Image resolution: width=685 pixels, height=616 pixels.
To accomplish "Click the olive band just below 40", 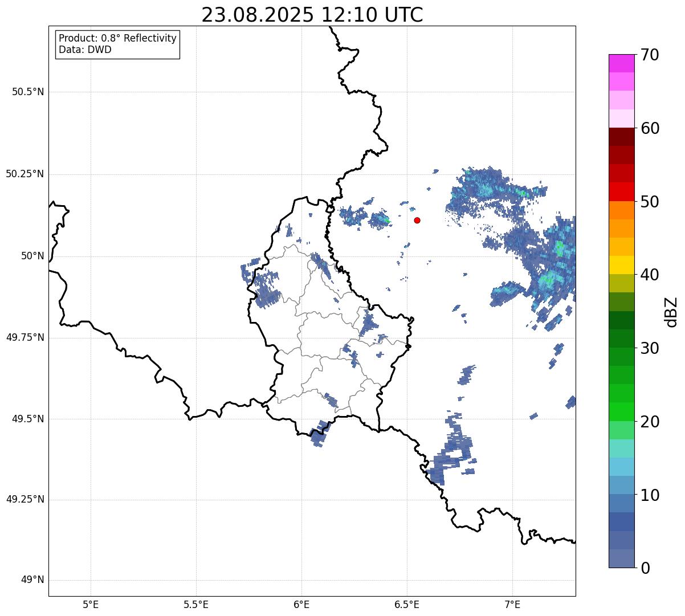I will [x=622, y=283].
